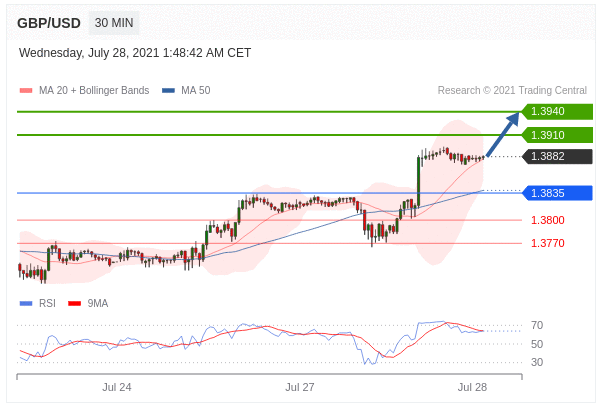Screen dimensions: 600x408
Task: Click the Jul 28 axis date
Action: point(472,387)
